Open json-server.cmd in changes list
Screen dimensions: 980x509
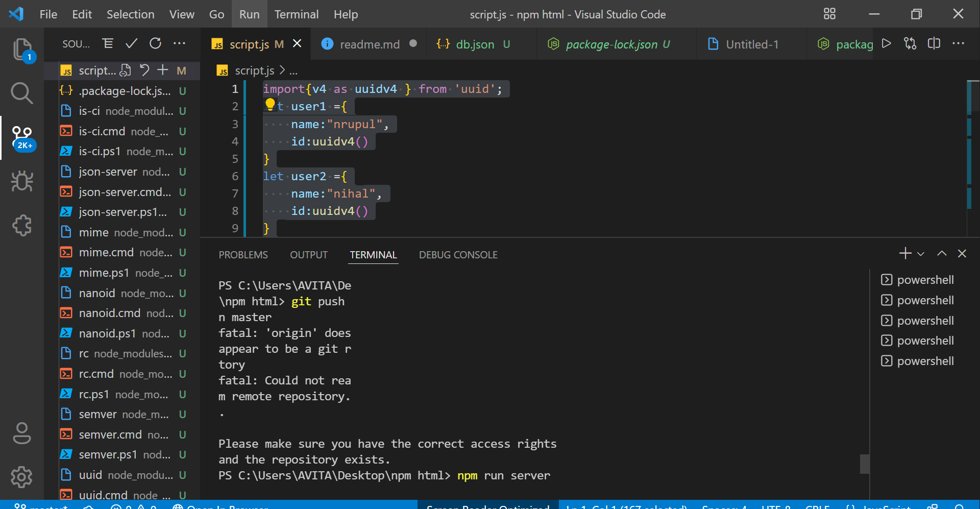coord(122,192)
